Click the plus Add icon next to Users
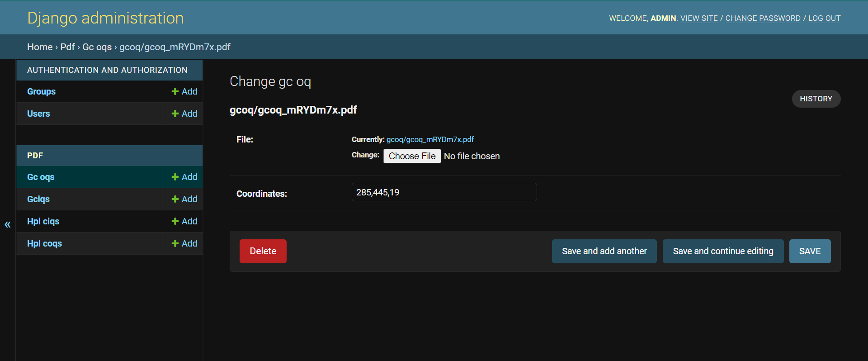Screen dimensions: 868x361 184,114
